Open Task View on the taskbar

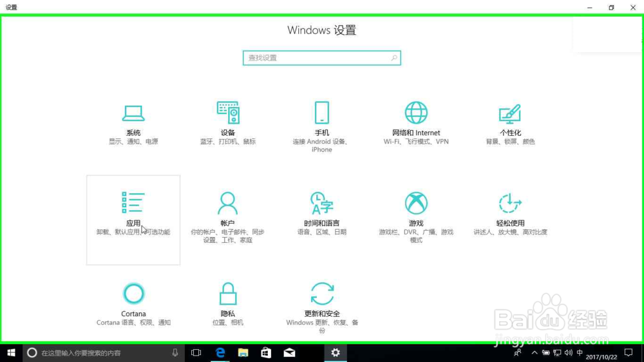pyautogui.click(x=196, y=352)
